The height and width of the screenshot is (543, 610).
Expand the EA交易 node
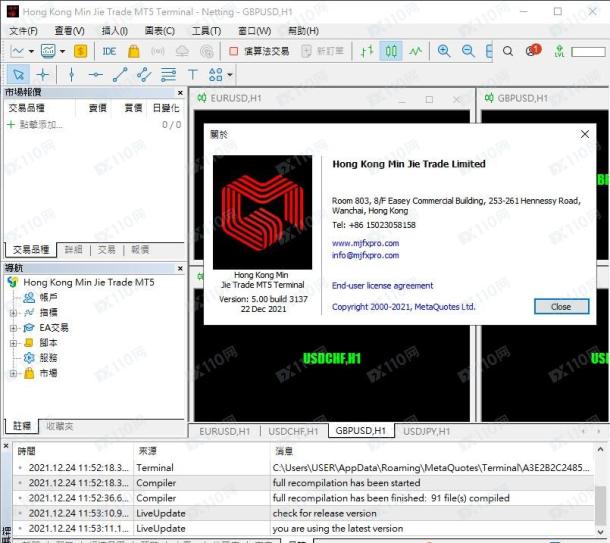pyautogui.click(x=13, y=328)
